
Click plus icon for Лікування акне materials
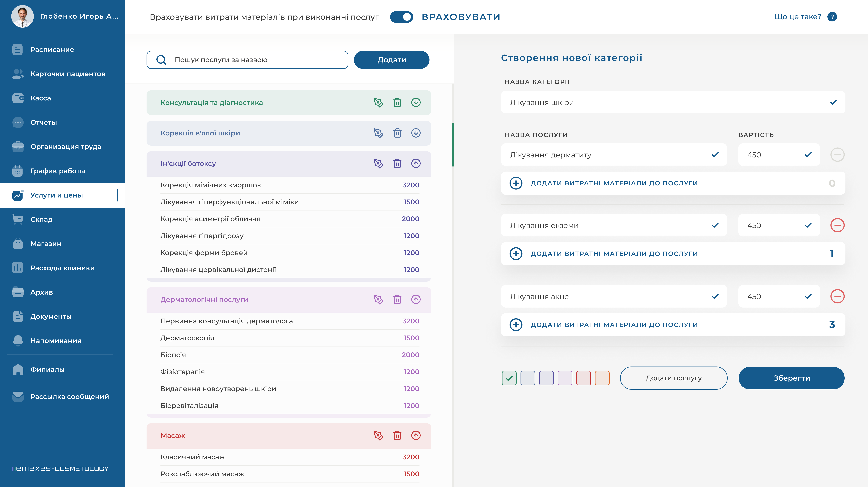tap(516, 325)
